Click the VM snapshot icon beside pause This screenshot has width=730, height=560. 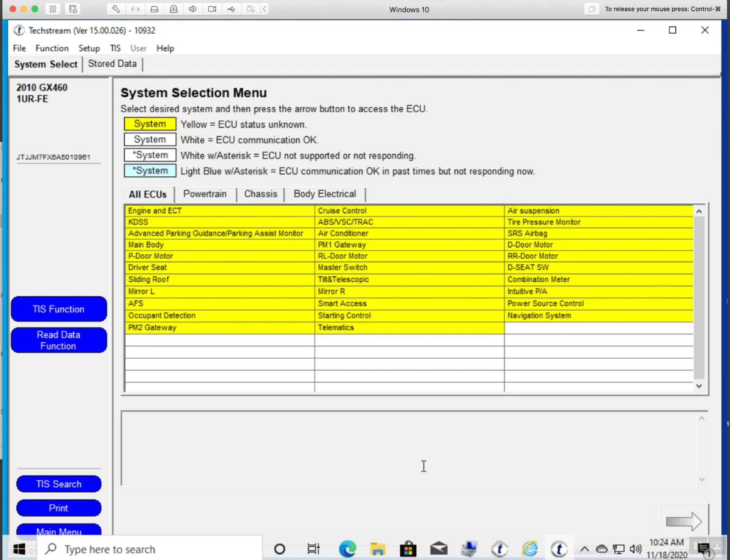pyautogui.click(x=73, y=9)
